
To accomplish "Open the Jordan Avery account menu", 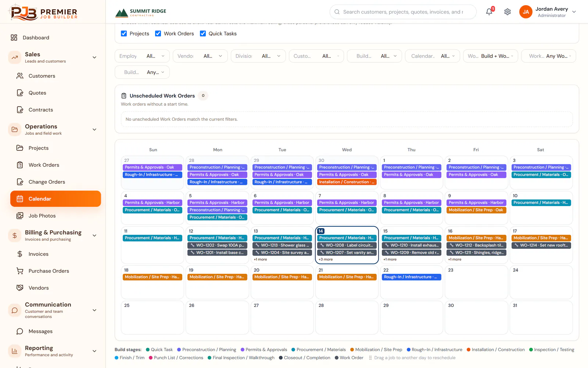I will pos(548,12).
